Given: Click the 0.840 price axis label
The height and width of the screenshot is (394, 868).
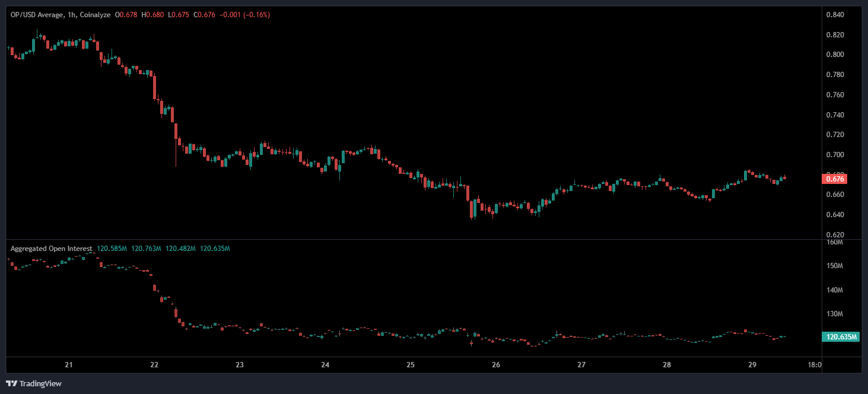Looking at the screenshot, I should pos(835,15).
